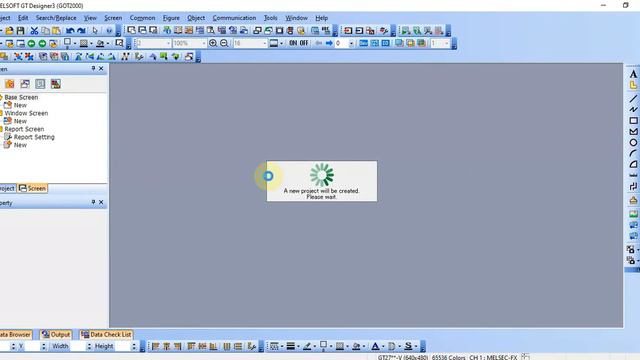Viewport: 640px width, 360px height.
Task: Select the Text tool letter A icon
Action: (633, 74)
